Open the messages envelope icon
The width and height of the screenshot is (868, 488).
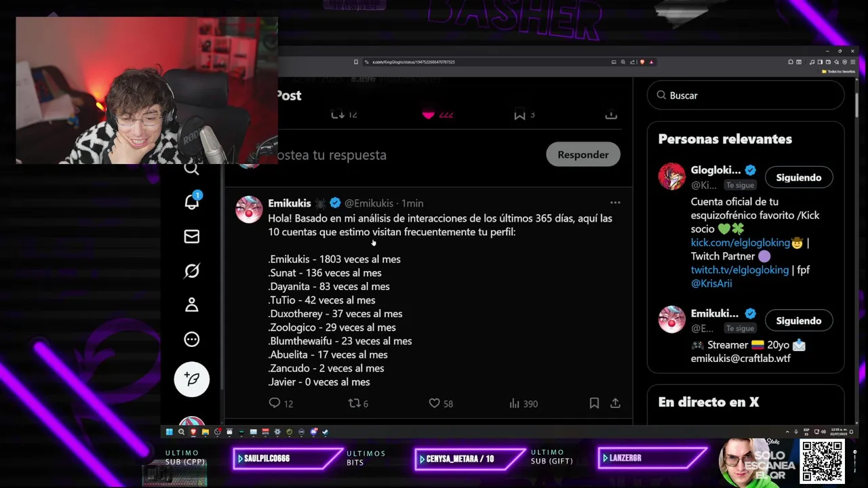pyautogui.click(x=192, y=237)
